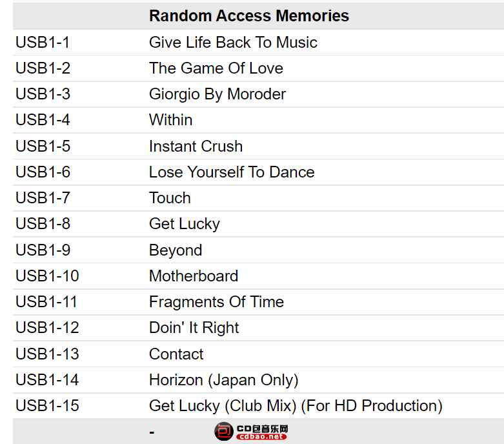Select track The Game Of Love
Image resolution: width=504 pixels, height=444 pixels.
pyautogui.click(x=216, y=68)
